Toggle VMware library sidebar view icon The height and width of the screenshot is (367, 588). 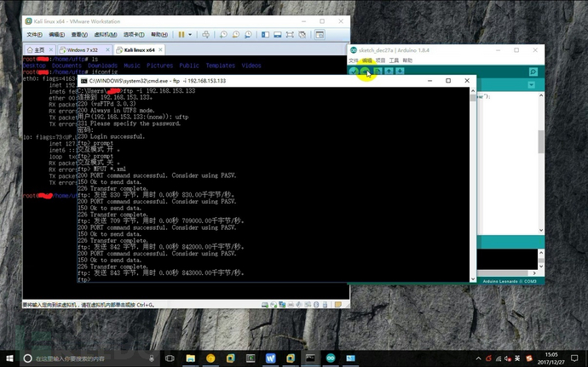(265, 35)
